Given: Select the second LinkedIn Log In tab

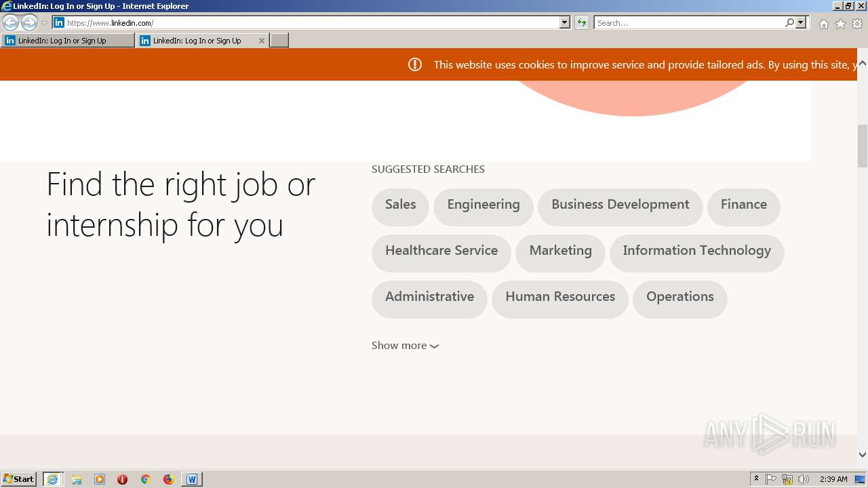Looking at the screenshot, I should coord(197,41).
